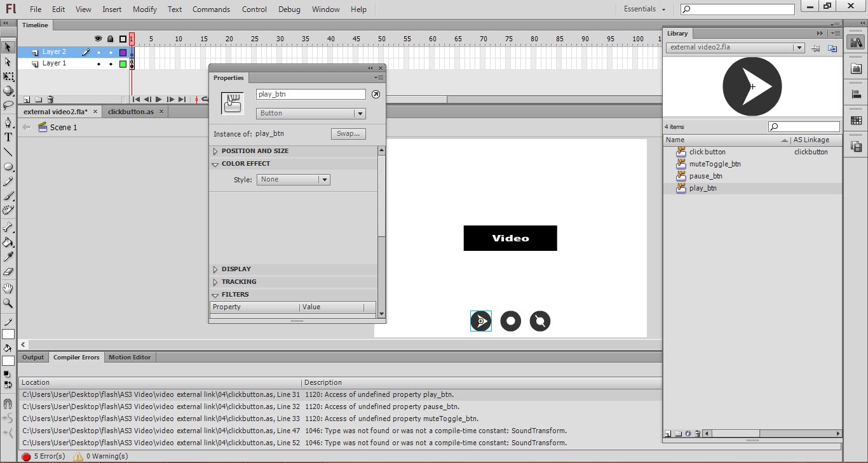
Task: Click the New Folder icon in Timeline
Action: 38,100
